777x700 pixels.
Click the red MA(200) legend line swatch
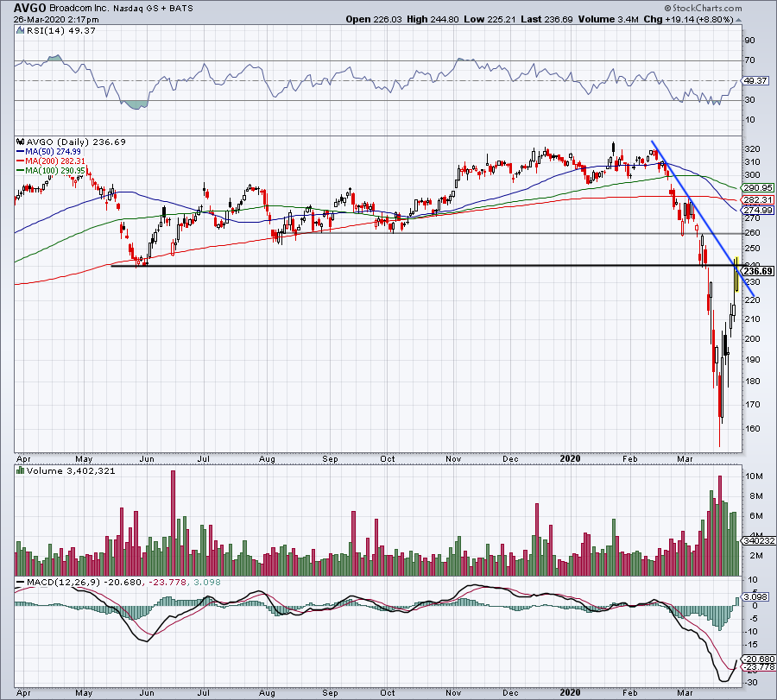[x=21, y=161]
